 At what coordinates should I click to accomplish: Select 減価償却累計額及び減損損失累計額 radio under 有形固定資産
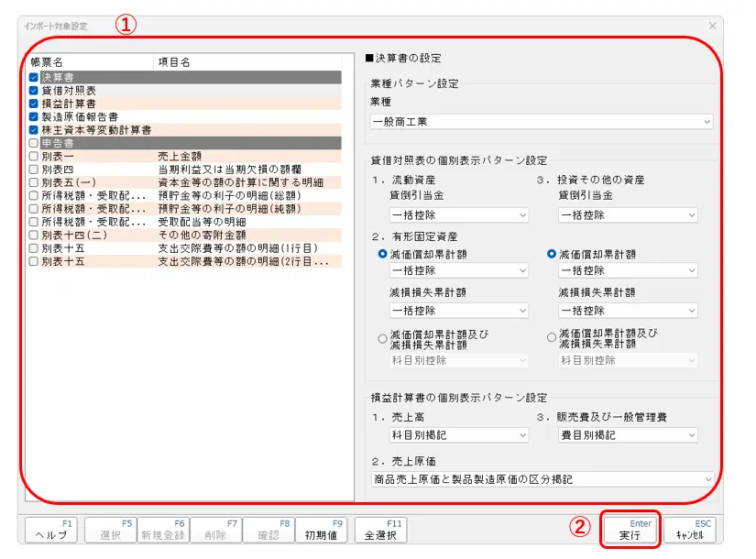point(383,338)
